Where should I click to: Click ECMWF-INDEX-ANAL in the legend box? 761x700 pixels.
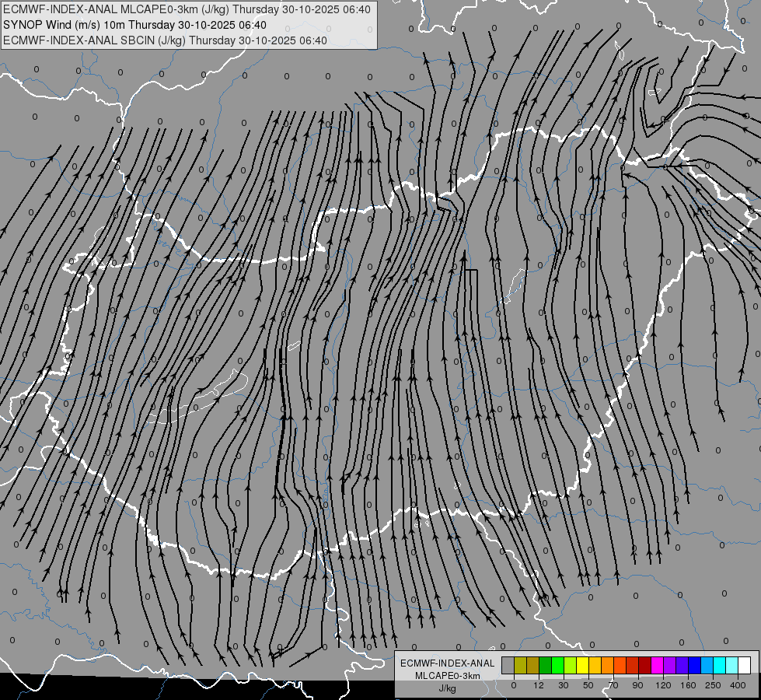tap(448, 663)
